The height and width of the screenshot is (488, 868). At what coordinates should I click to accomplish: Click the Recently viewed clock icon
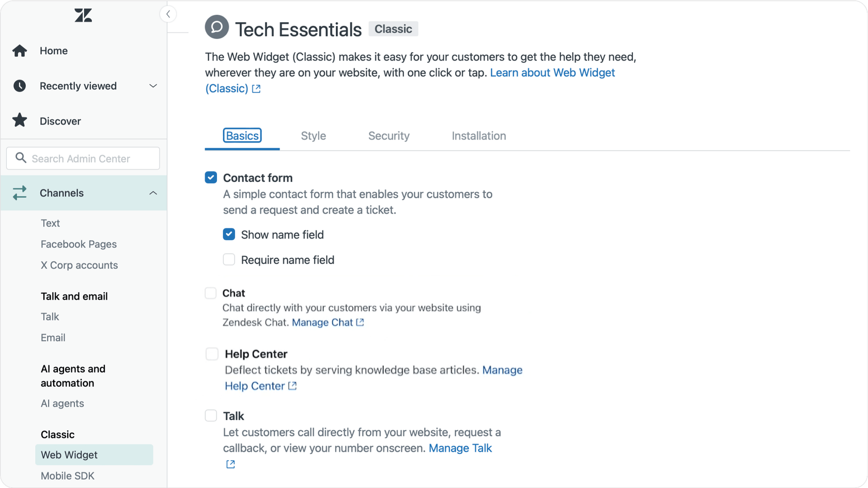tap(20, 86)
